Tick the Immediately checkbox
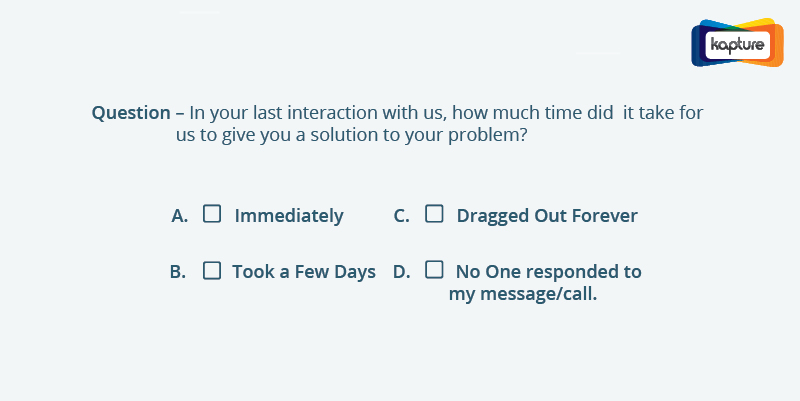800x401 pixels. click(x=212, y=214)
